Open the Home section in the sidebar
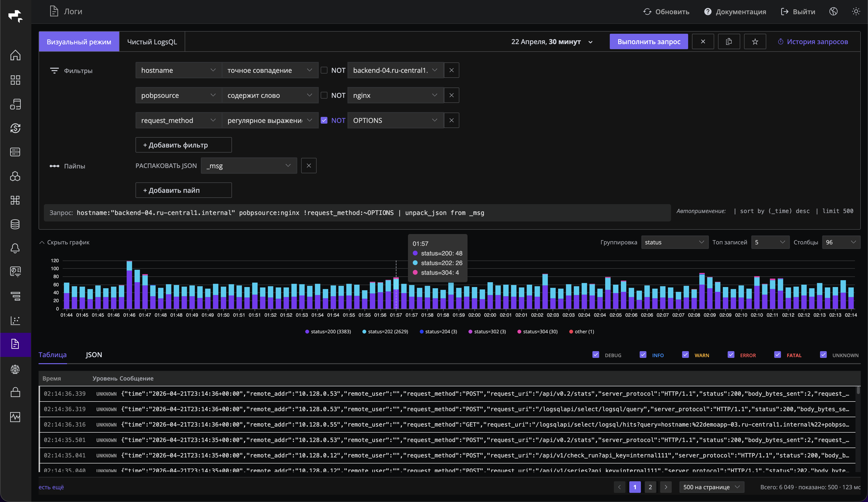Viewport: 868px width, 502px height. click(x=15, y=55)
